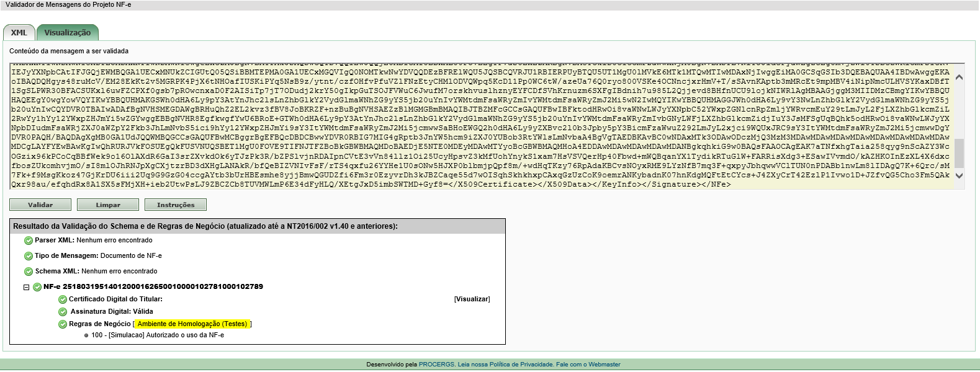The image size is (980, 372).
Task: Click bullet icon before 100 Autorizado message
Action: (x=86, y=335)
